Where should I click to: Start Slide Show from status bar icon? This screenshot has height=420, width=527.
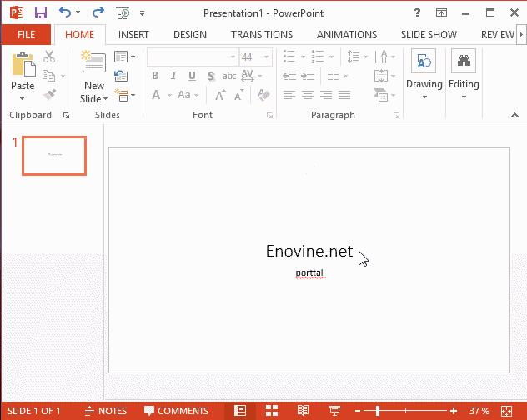pos(334,411)
